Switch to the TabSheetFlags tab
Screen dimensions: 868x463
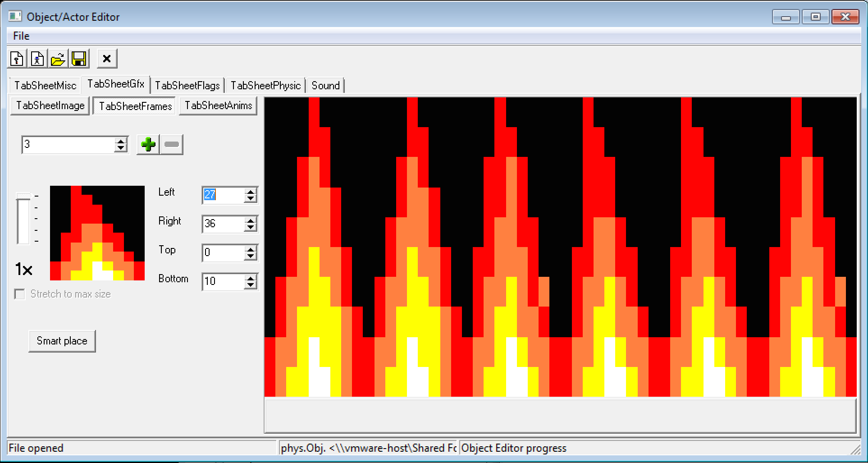coord(187,86)
